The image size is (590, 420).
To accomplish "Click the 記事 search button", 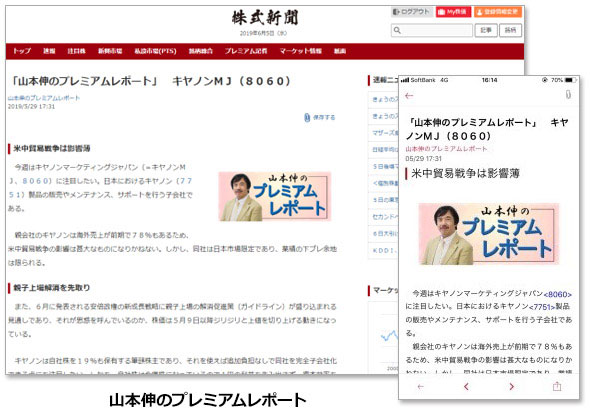I will 486,30.
